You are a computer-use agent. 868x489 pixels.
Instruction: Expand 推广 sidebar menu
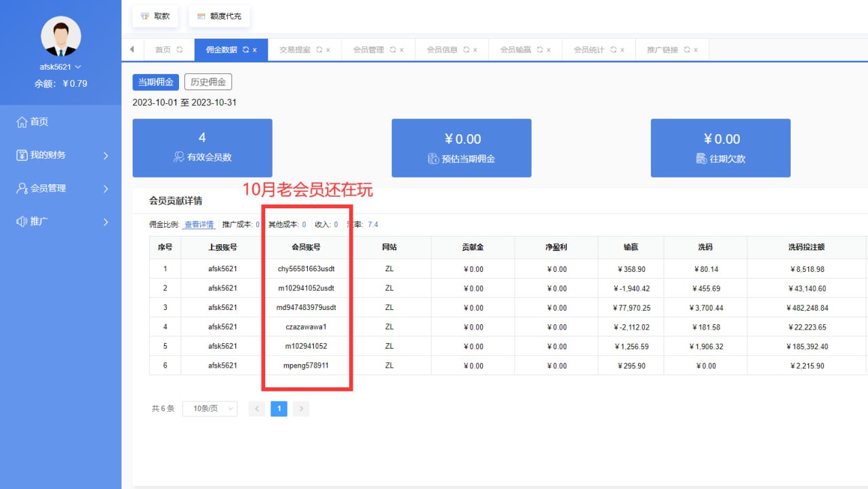click(61, 222)
